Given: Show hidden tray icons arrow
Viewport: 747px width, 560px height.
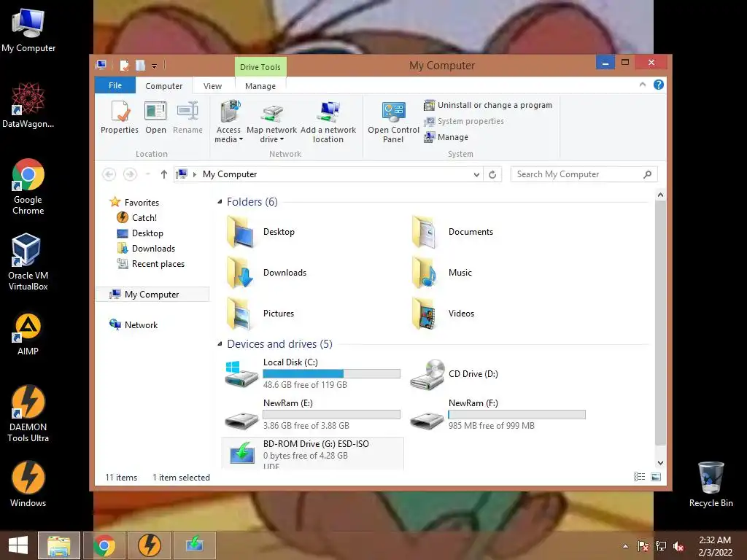Looking at the screenshot, I should 625,545.
